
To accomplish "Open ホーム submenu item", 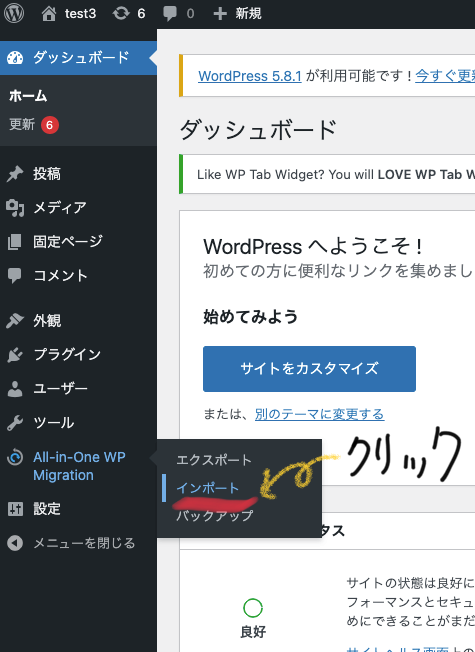I will point(28,96).
